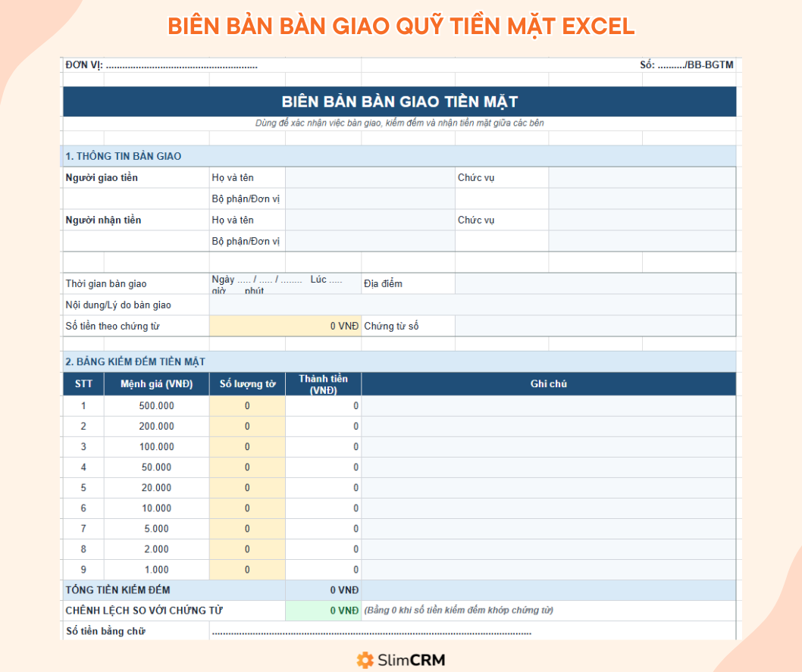The image size is (802, 672).
Task: Click the Nội dung/Lý do bàn giao field
Action: [x=472, y=305]
